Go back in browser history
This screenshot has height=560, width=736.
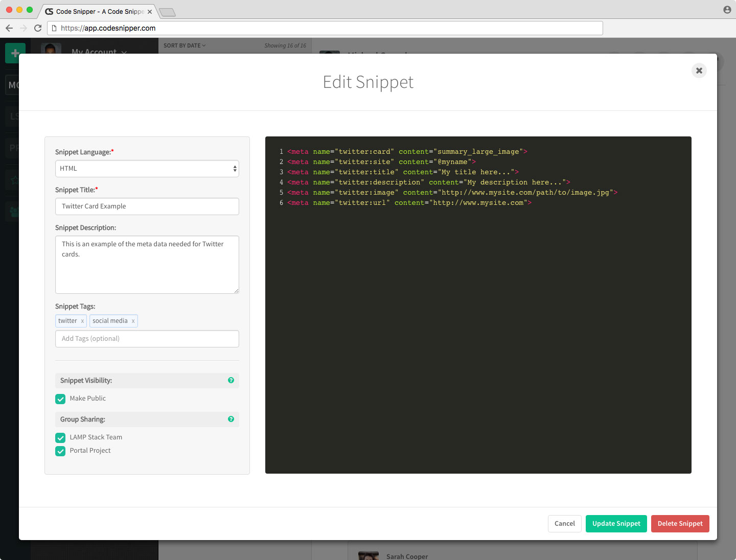[9, 28]
